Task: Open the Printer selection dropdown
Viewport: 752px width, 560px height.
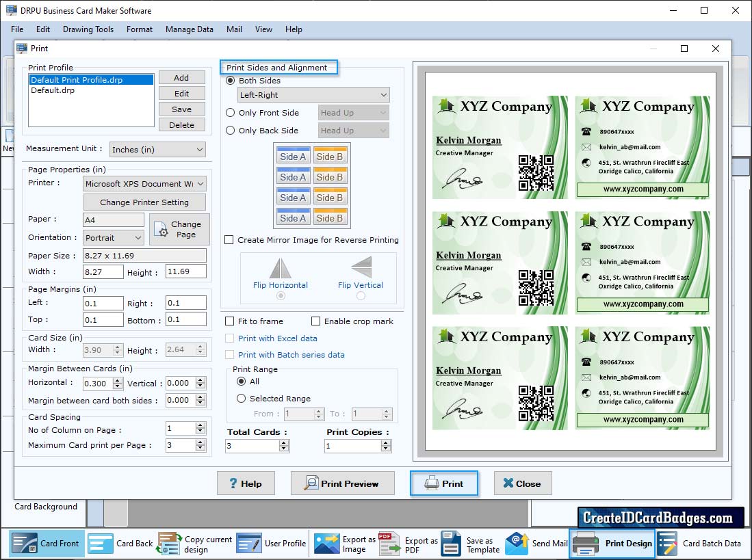Action: point(144,183)
